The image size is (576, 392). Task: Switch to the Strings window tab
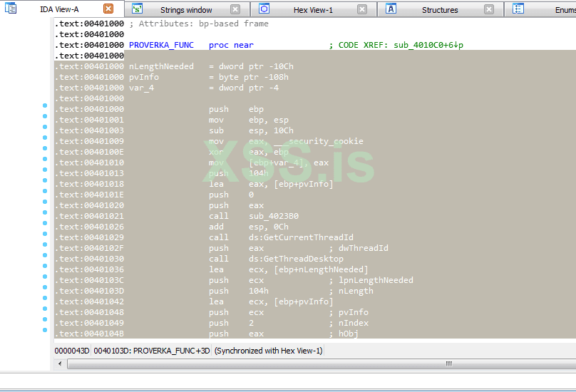(x=186, y=10)
